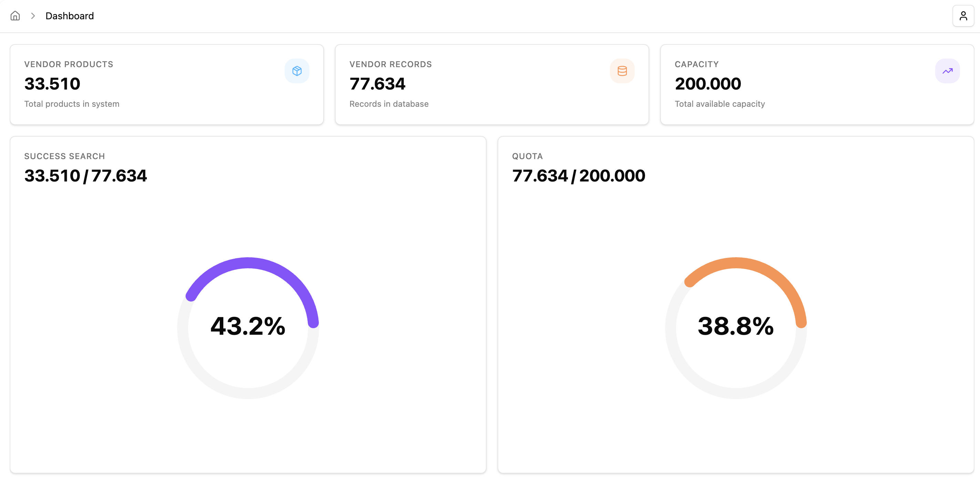Click the 43.2% gauge value
The height and width of the screenshot is (478, 980).
coord(248,326)
